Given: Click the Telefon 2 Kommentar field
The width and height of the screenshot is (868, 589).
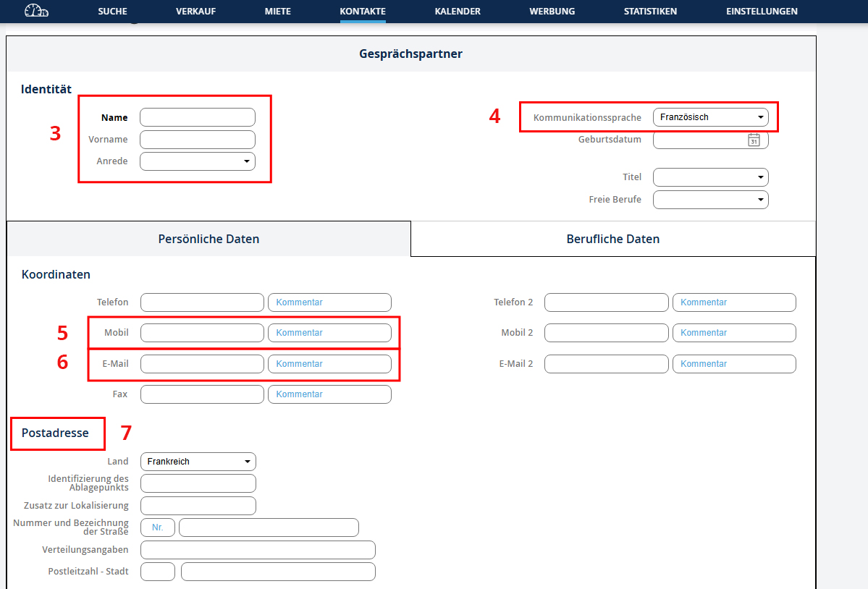Looking at the screenshot, I should click(734, 302).
